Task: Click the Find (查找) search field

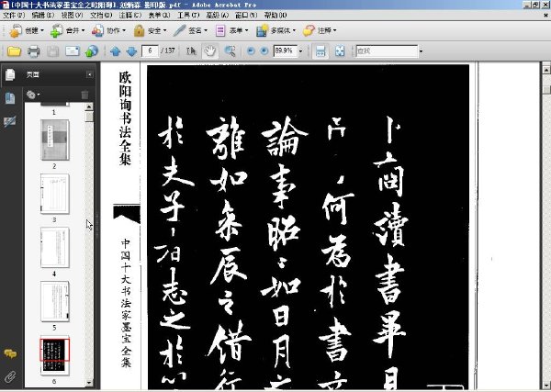Action: click(387, 51)
